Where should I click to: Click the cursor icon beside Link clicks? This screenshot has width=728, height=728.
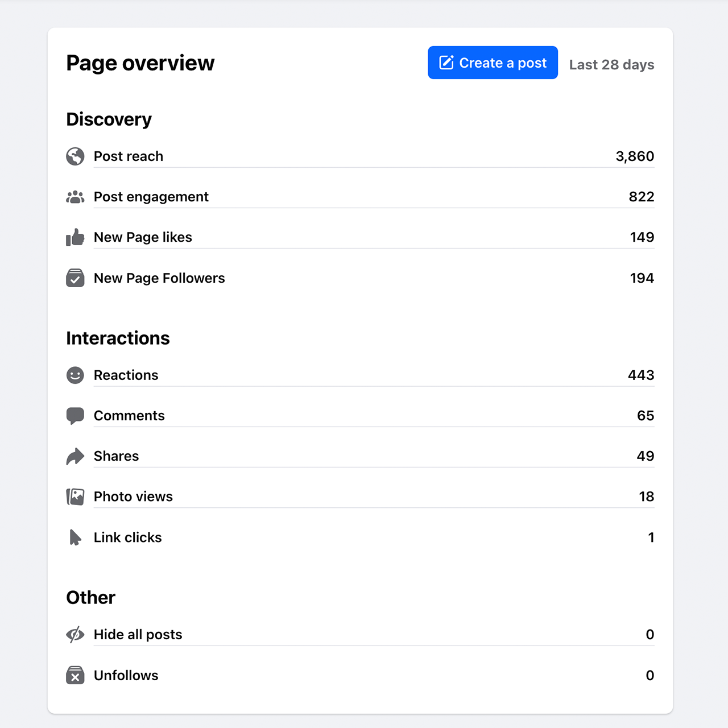click(x=75, y=537)
